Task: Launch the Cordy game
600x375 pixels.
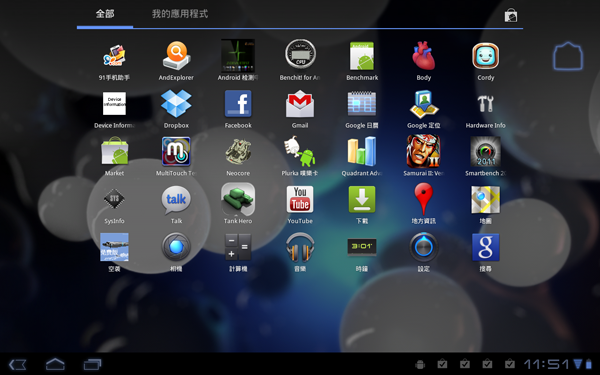Action: coord(486,56)
